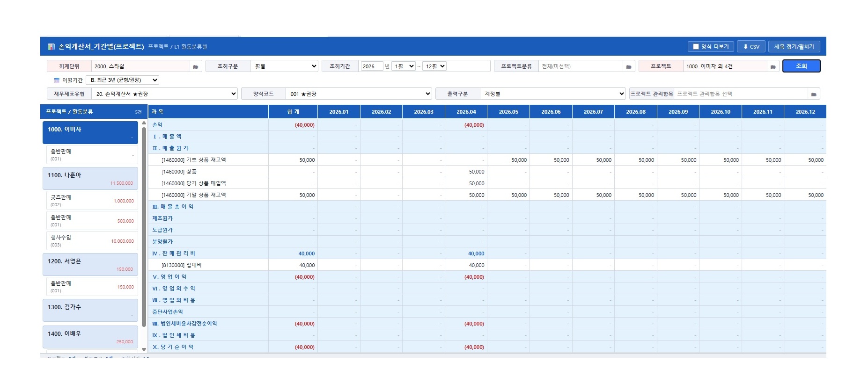Open the 양식코드 001 dropdown
The height and width of the screenshot is (391, 868).
[x=359, y=94]
